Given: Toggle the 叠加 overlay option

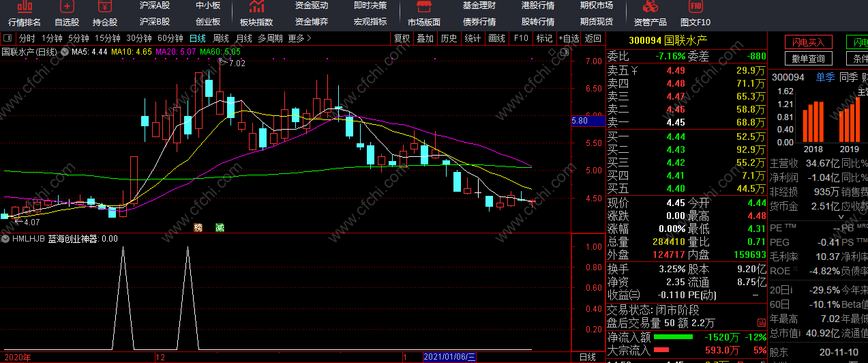Looking at the screenshot, I should click(x=425, y=38).
